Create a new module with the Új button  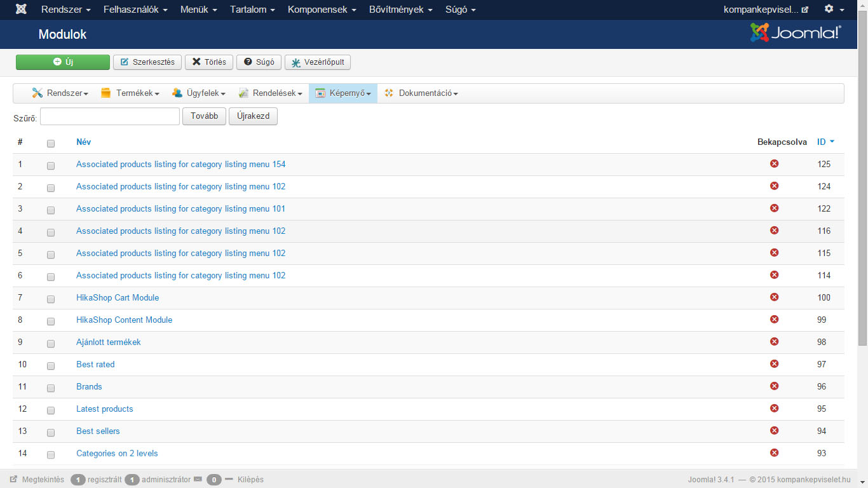pos(63,62)
